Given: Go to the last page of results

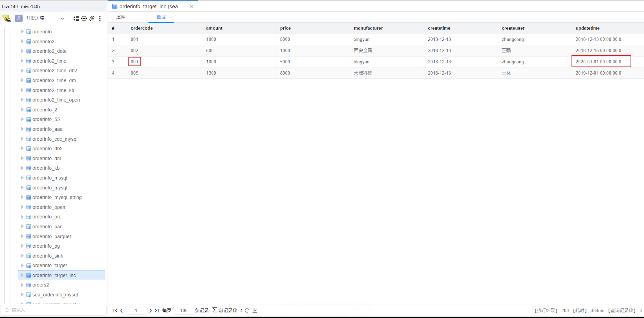Looking at the screenshot, I should (x=157, y=310).
